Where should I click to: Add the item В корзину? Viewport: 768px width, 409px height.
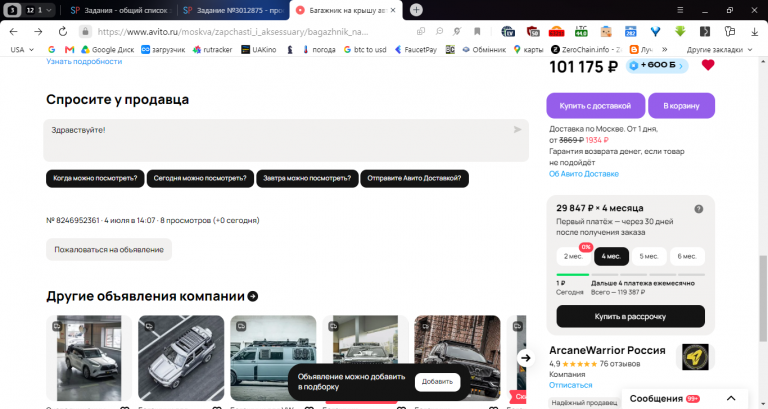681,106
